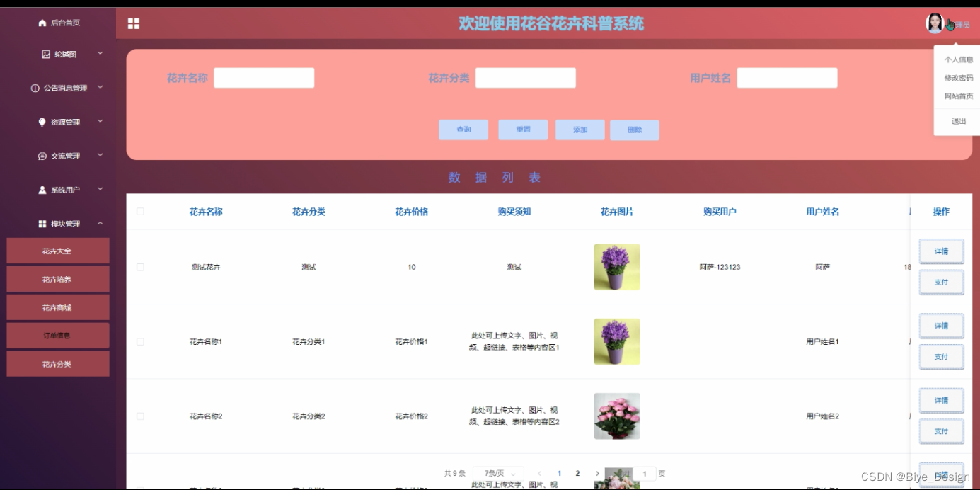Image resolution: width=980 pixels, height=490 pixels.
Task: Focus the 用户姓名 search field
Action: [x=787, y=78]
